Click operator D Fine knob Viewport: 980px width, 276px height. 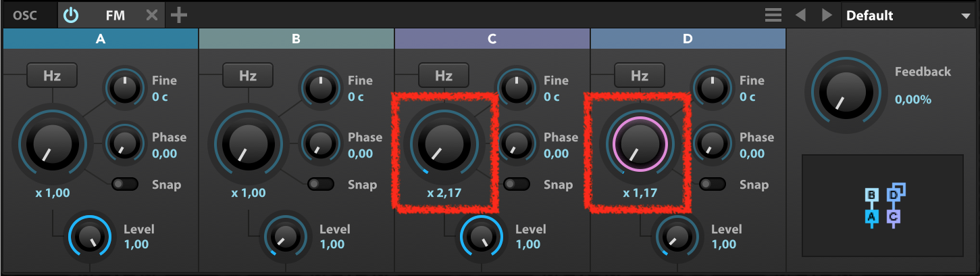click(x=712, y=88)
